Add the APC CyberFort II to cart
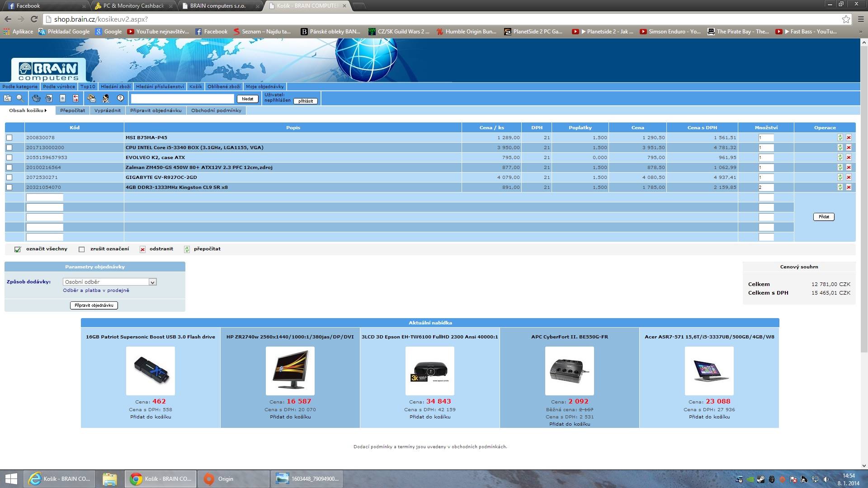This screenshot has height=488, width=868. click(x=570, y=424)
